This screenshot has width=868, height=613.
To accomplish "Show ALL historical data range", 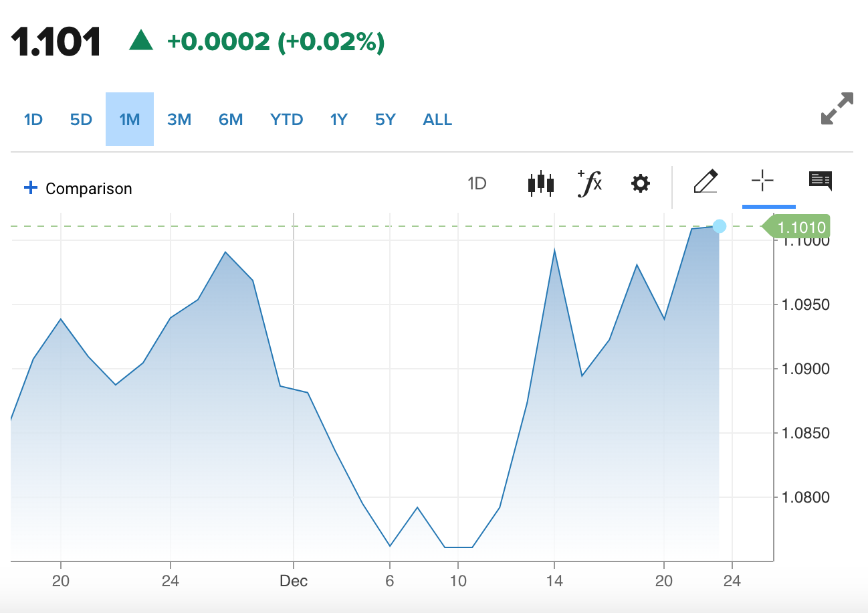I will coord(437,120).
